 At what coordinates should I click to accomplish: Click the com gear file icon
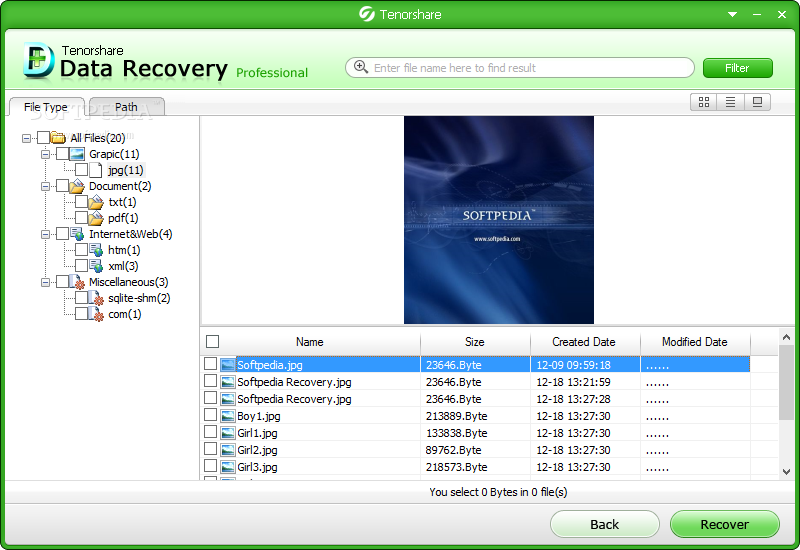tap(96, 314)
